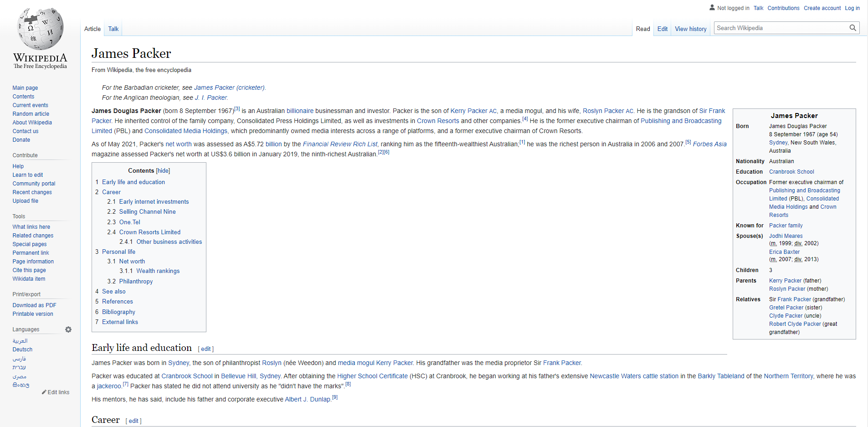Open Albert J. Dunlap link
The height and width of the screenshot is (427, 868).
tap(308, 399)
